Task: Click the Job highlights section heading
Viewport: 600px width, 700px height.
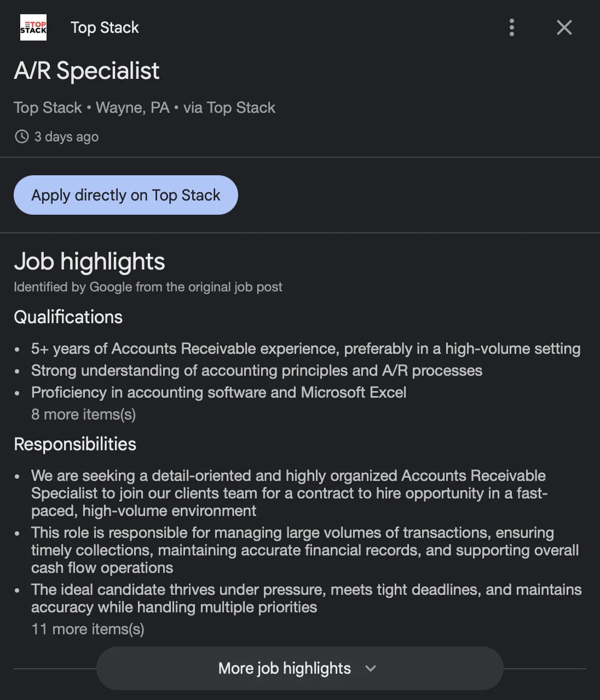Action: click(89, 262)
